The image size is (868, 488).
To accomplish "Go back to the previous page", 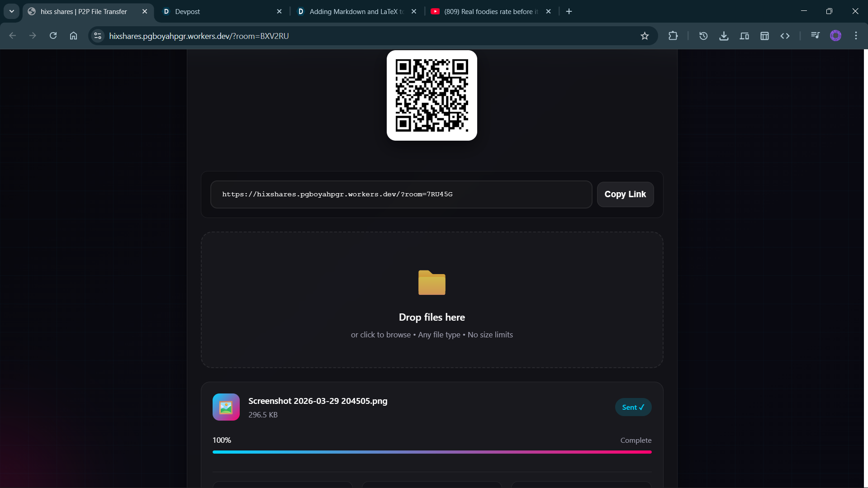I will pos(13,36).
